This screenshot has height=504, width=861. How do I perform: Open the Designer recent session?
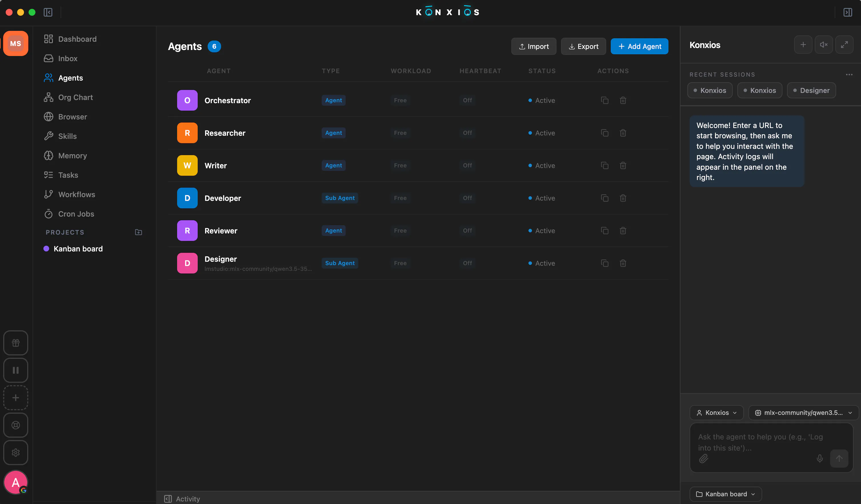coord(811,91)
